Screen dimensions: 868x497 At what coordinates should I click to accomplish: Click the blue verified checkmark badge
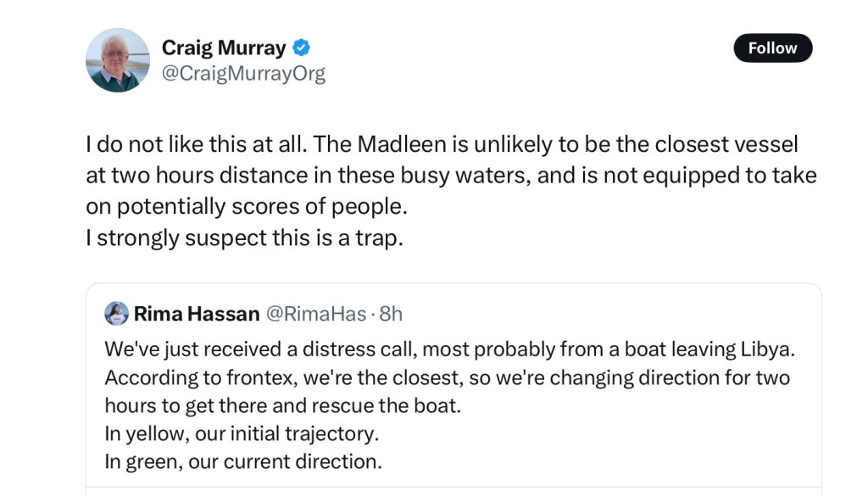[x=302, y=47]
